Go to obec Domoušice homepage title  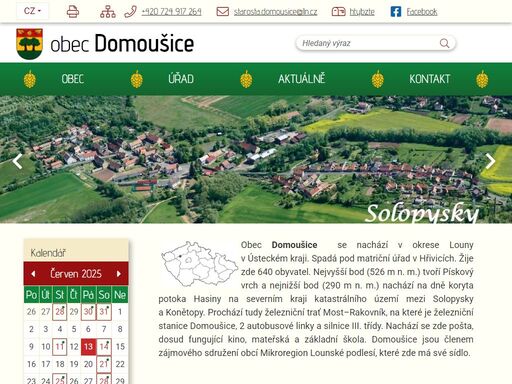coord(122,44)
